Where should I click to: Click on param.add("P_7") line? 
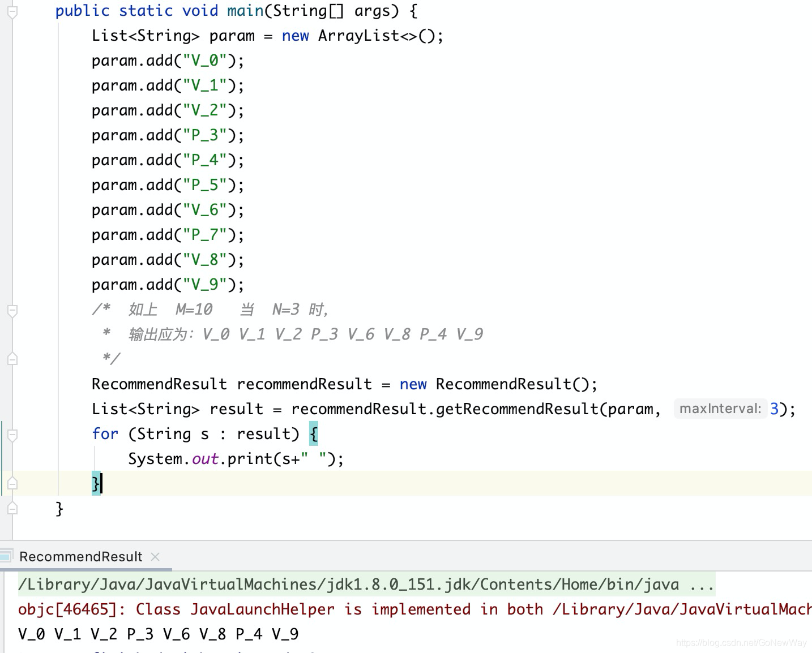(x=168, y=235)
